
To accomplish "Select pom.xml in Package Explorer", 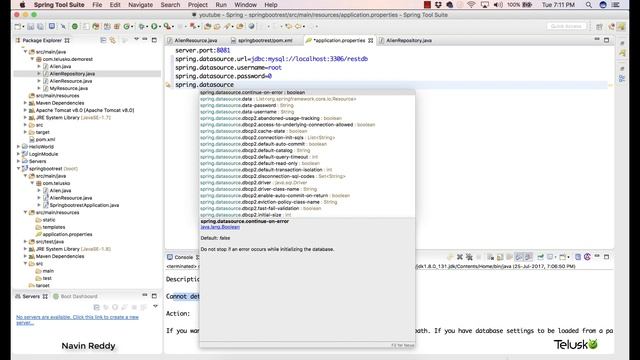I will click(45, 139).
